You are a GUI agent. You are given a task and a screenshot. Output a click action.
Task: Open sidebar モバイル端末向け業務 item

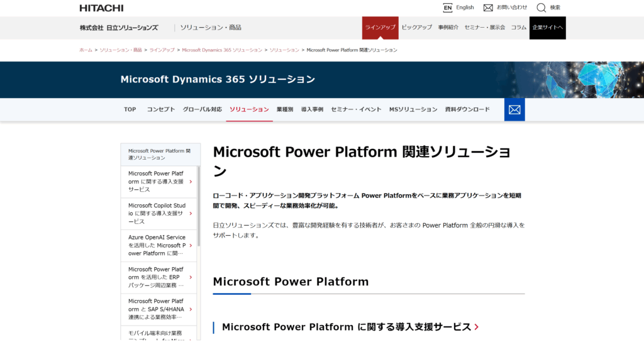tap(158, 333)
